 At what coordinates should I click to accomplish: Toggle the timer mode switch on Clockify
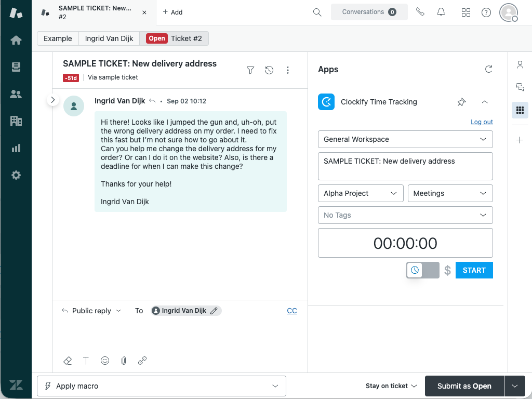point(422,270)
